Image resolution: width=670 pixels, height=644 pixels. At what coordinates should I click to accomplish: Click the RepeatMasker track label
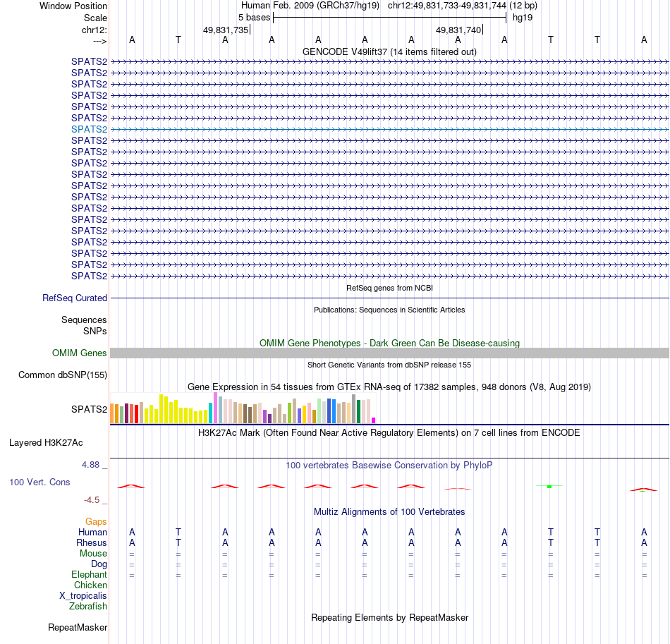(78, 627)
